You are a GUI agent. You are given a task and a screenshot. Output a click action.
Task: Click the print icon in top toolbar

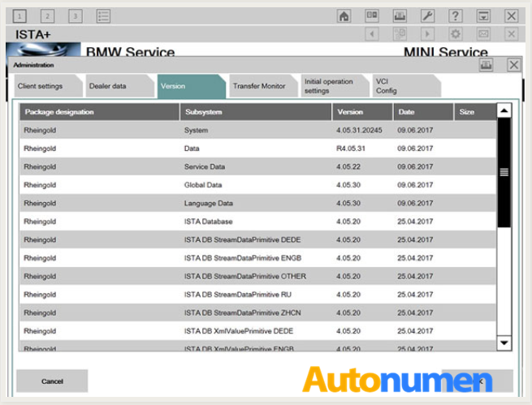pyautogui.click(x=400, y=16)
